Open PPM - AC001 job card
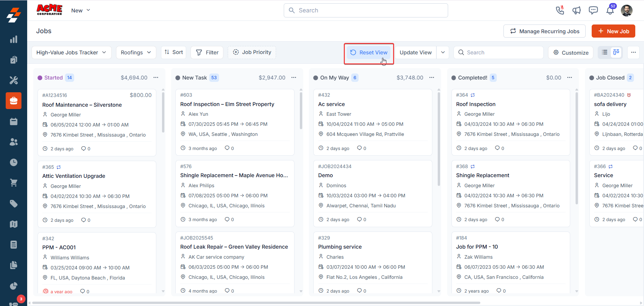 point(97,263)
